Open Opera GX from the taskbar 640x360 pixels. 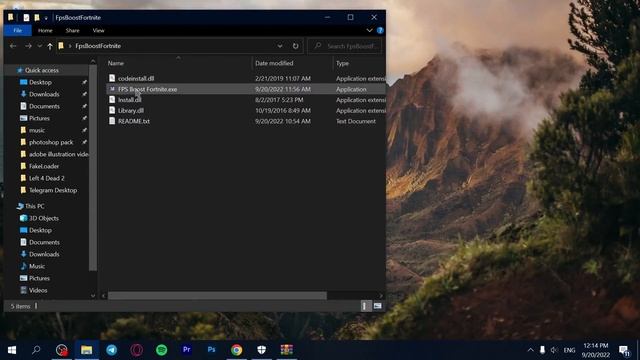(137, 350)
